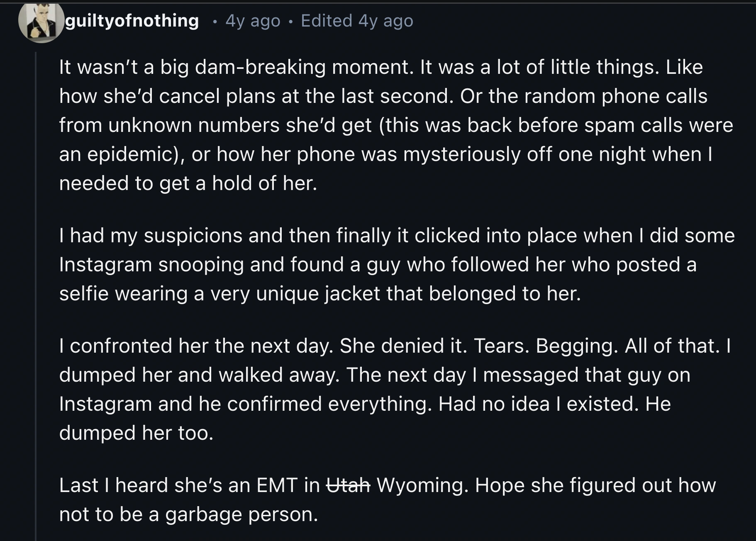Click the guiltyofnothing username link
756x541 pixels.
[x=132, y=20]
